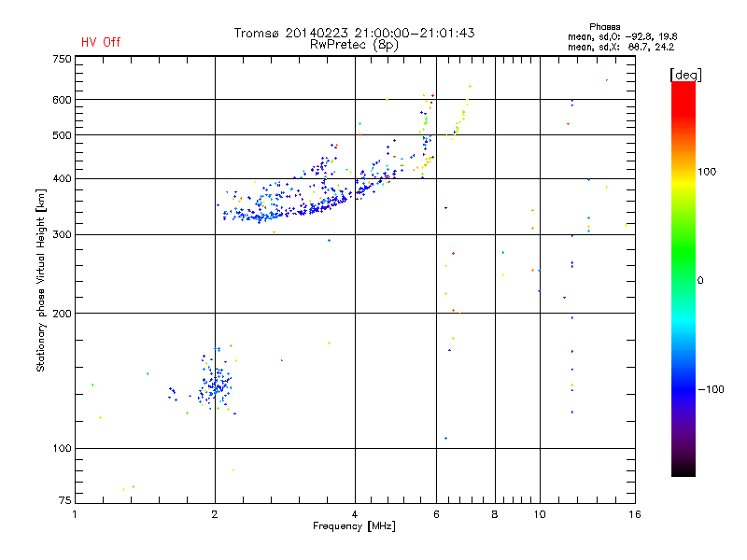747x560 pixels.
Task: Click the [deg] colorbar unit label
Action: tap(685, 74)
